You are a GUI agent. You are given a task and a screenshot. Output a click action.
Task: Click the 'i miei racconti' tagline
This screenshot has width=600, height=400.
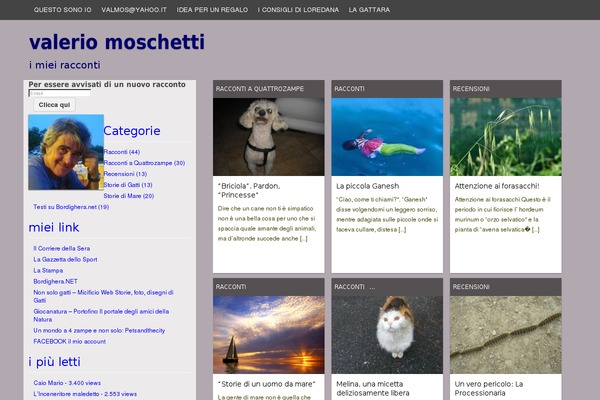pyautogui.click(x=65, y=65)
